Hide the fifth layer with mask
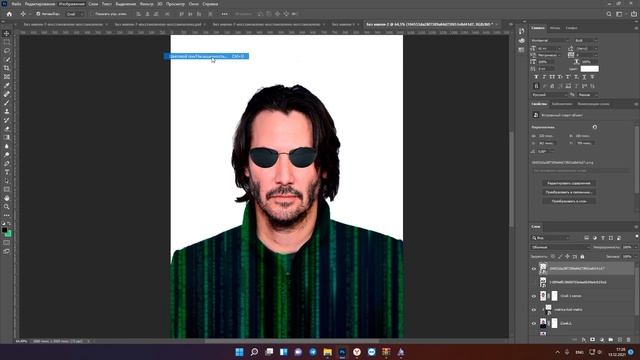 point(533,323)
